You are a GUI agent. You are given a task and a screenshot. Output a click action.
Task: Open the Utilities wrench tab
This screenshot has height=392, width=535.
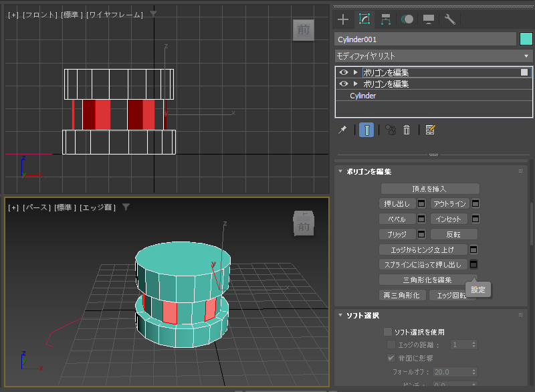450,19
